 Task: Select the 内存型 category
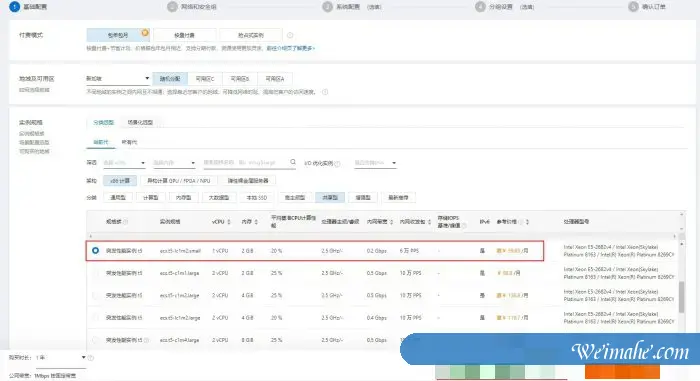click(183, 197)
